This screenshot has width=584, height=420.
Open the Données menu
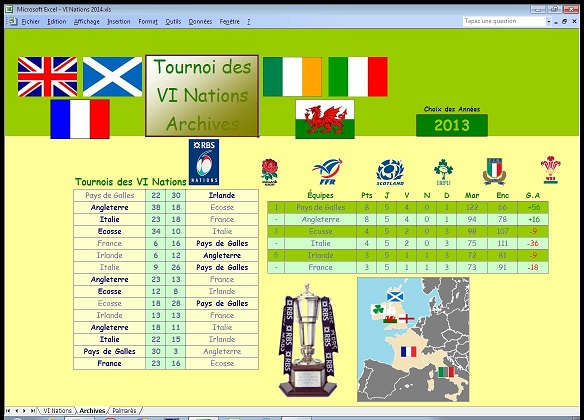[x=200, y=22]
